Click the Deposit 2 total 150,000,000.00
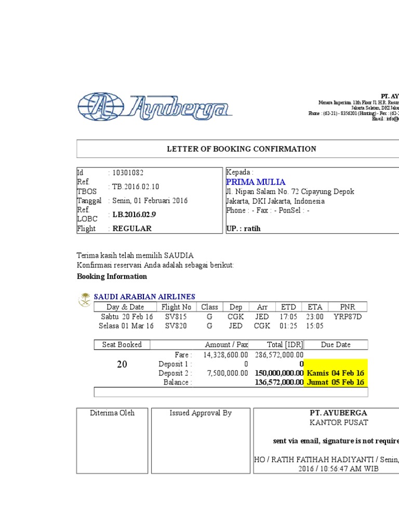This screenshot has width=399, height=532. (x=279, y=373)
